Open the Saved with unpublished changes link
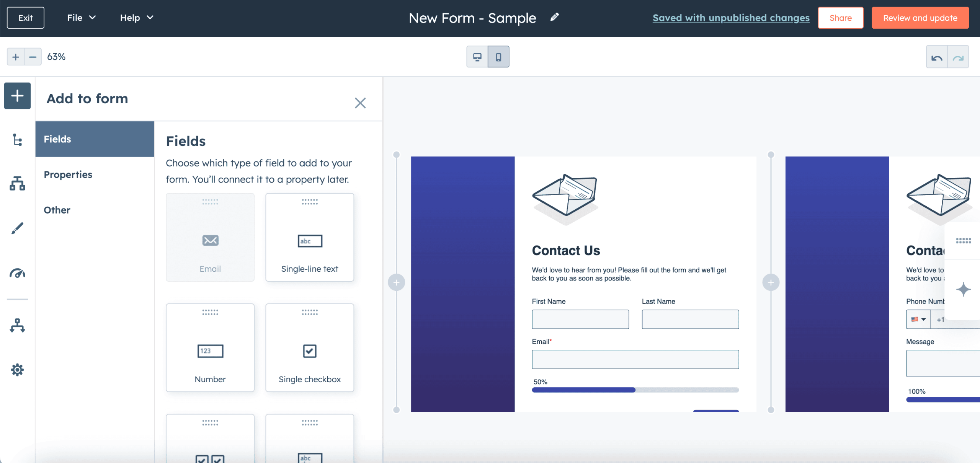This screenshot has height=463, width=980. pyautogui.click(x=731, y=18)
